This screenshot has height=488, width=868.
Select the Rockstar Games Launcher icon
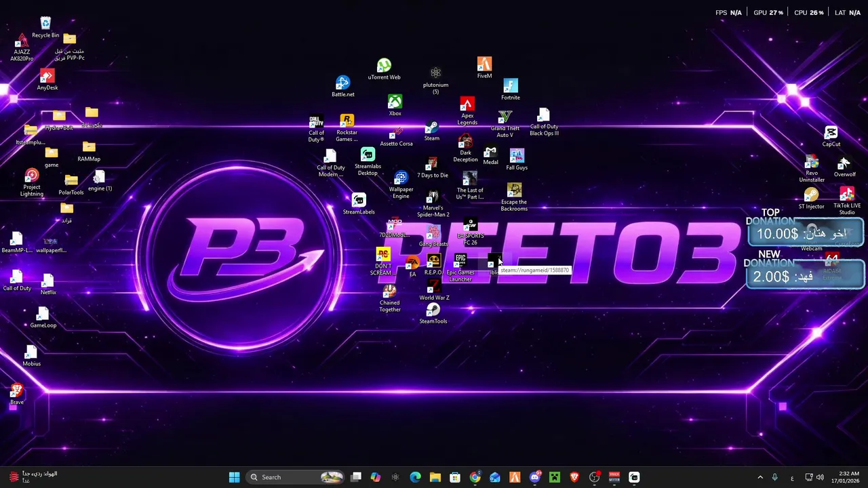(x=347, y=128)
